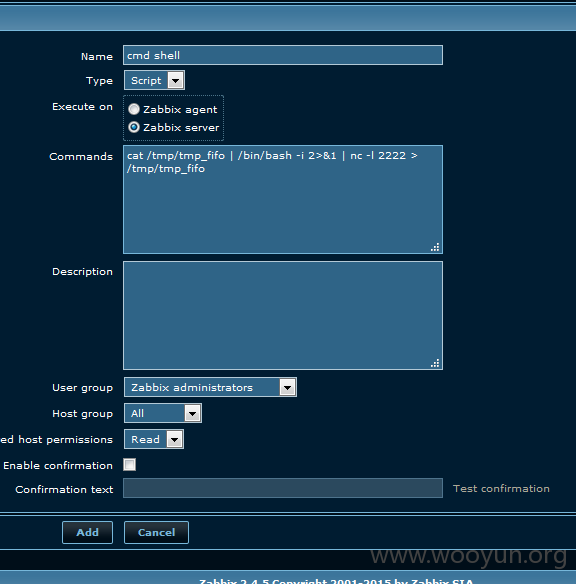Click the Add button
The width and height of the screenshot is (576, 584).
pos(87,532)
